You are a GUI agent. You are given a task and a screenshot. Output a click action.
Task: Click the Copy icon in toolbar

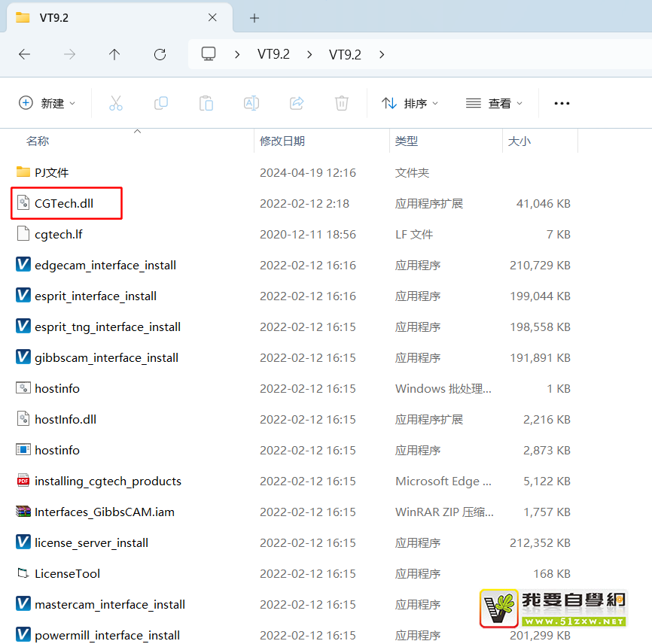(160, 103)
